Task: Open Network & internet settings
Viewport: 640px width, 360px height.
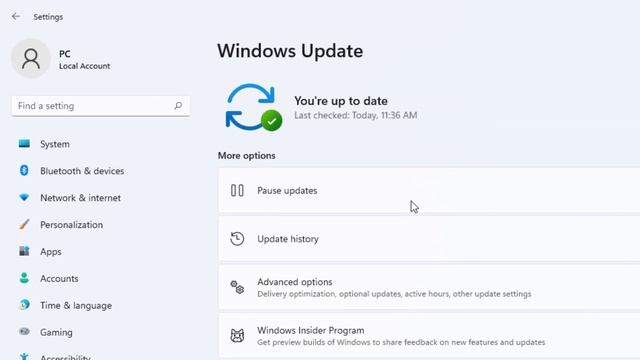Action: click(x=80, y=198)
